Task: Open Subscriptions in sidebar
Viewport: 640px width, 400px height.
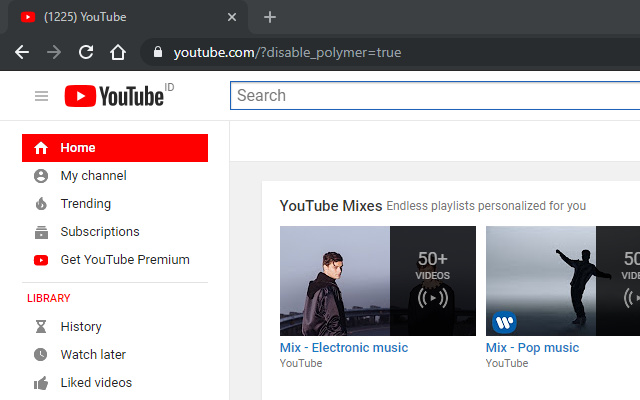Action: tap(99, 232)
